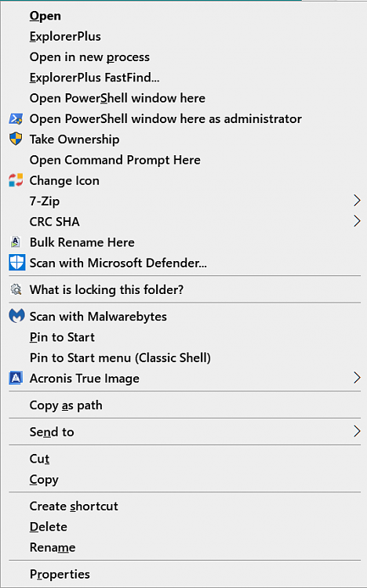Choose ExplorerPlus FastFind option
The width and height of the screenshot is (367, 588).
pos(94,78)
